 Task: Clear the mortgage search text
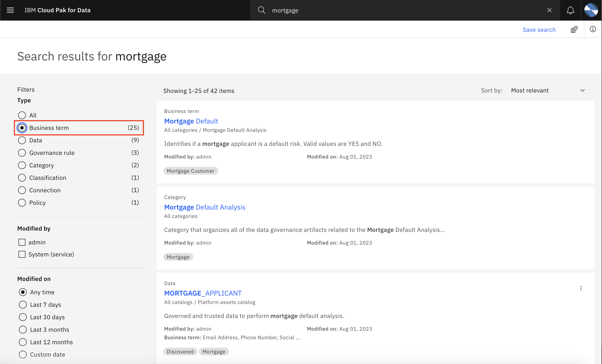click(549, 10)
